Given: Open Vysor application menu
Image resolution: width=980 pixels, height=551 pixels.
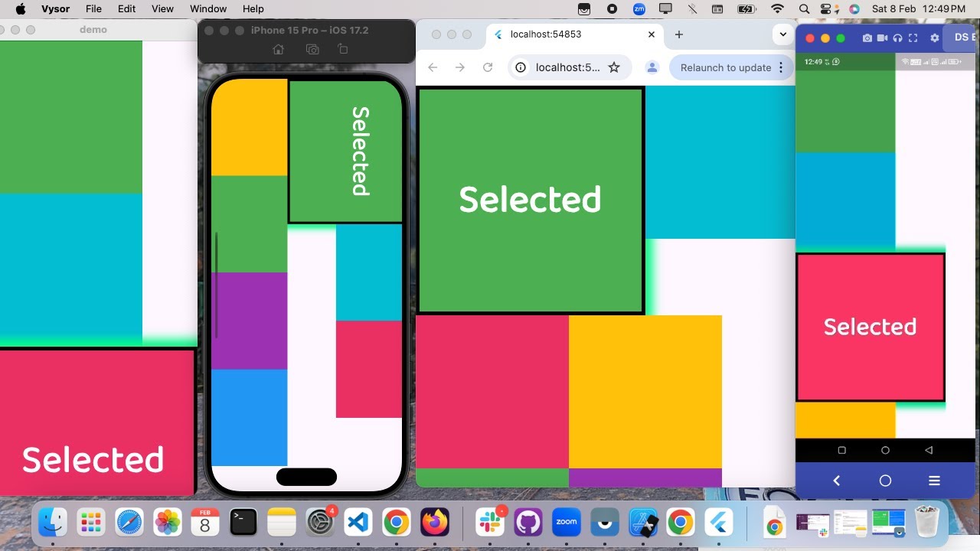Looking at the screenshot, I should point(55,9).
